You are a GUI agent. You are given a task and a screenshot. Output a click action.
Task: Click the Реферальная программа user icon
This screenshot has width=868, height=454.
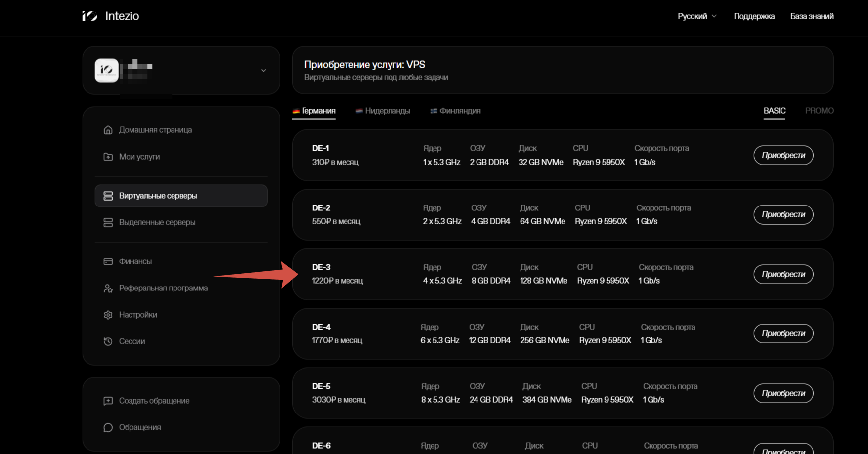pyautogui.click(x=108, y=288)
